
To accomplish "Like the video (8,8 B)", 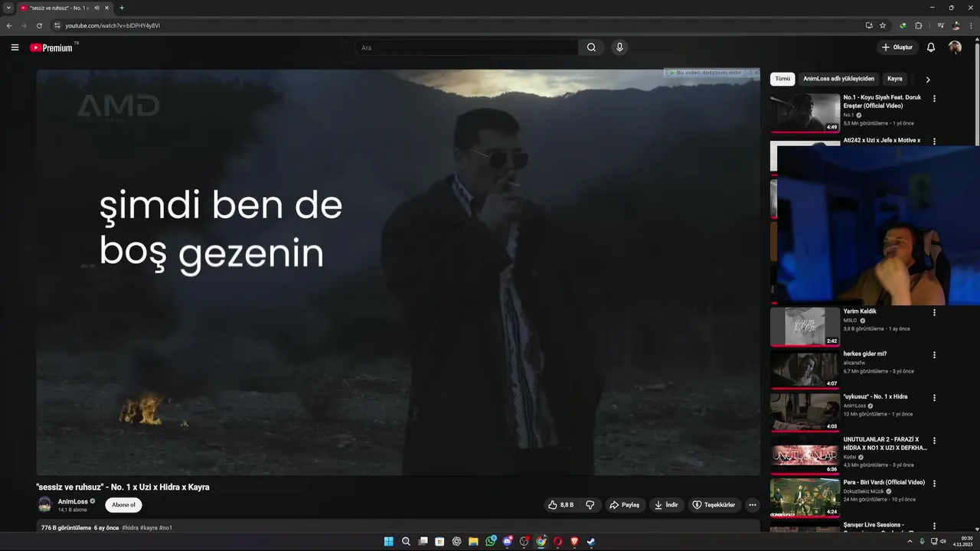I will (561, 505).
